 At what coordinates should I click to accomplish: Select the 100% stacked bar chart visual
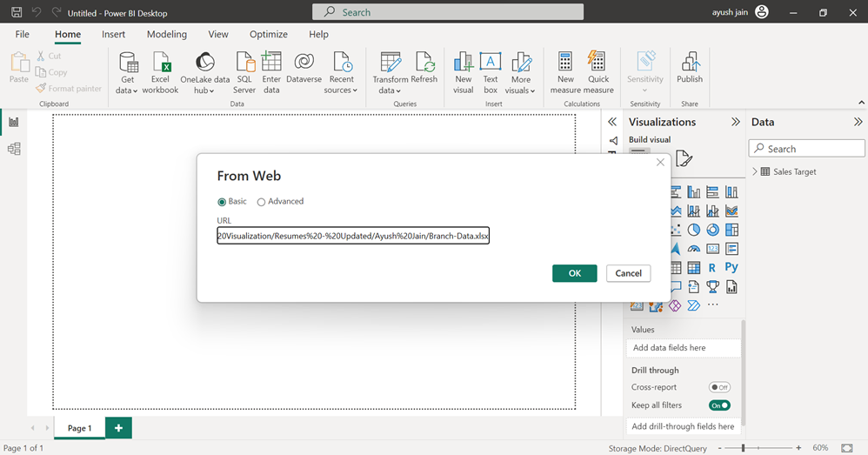(x=712, y=192)
